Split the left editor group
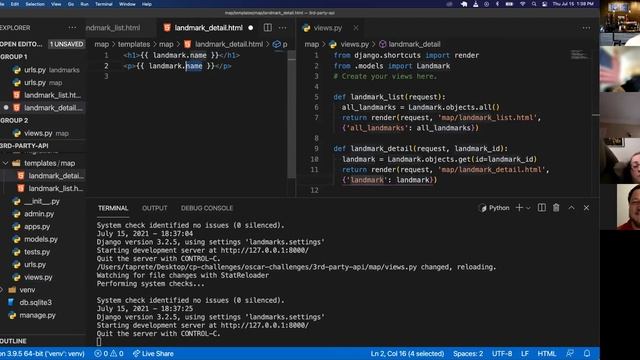 (x=268, y=28)
